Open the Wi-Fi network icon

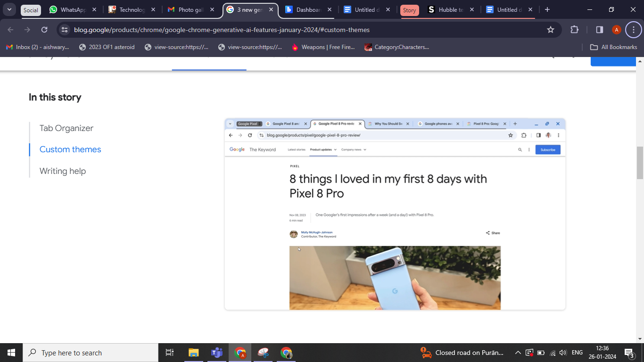pyautogui.click(x=553, y=353)
